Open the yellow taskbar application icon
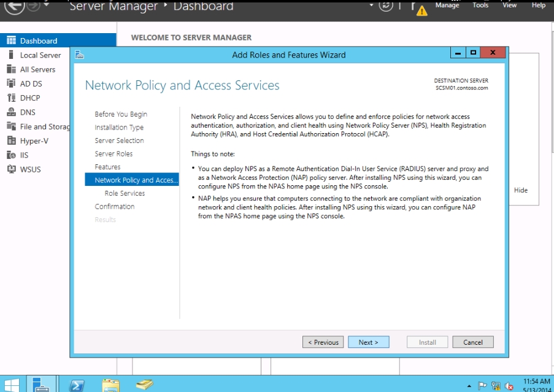The height and width of the screenshot is (392, 554). [145, 384]
